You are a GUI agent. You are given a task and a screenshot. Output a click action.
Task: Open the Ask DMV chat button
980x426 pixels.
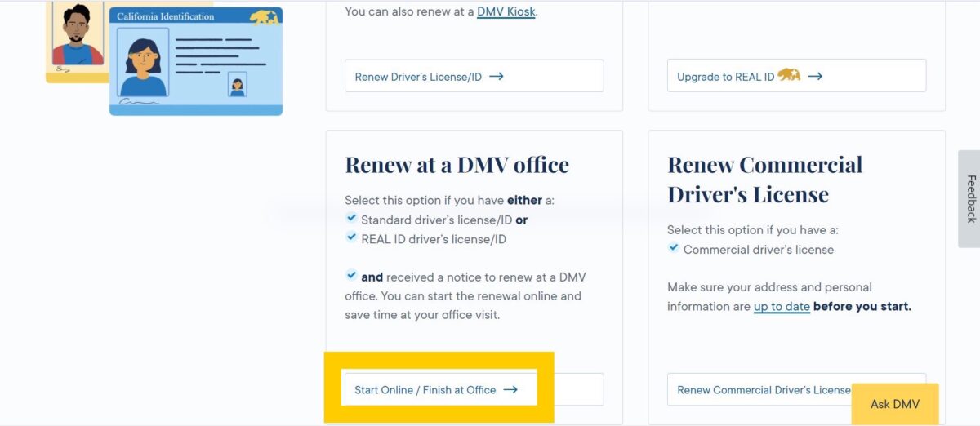click(895, 404)
